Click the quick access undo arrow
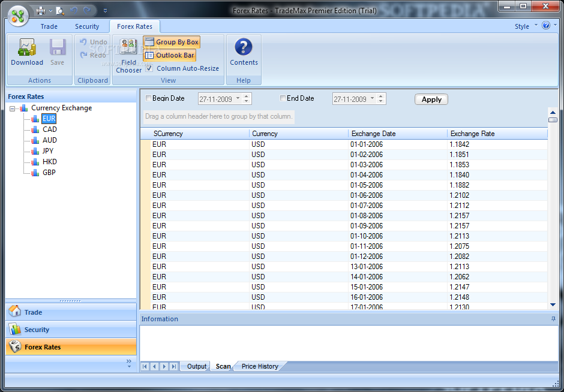The width and height of the screenshot is (564, 392). (x=74, y=10)
